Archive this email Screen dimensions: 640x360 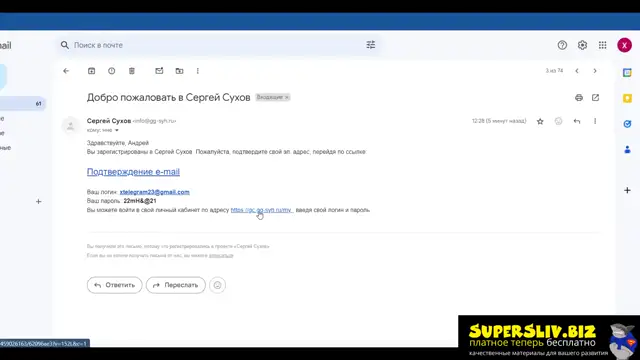[x=91, y=71]
